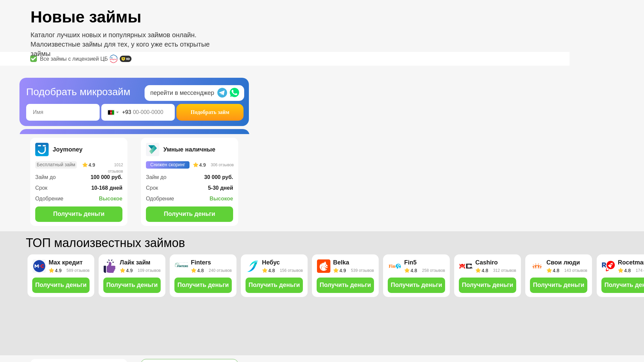Screen dimensions: 644x362
Task: Open 312 отзывов for Cashiro
Action: click(x=504, y=270)
